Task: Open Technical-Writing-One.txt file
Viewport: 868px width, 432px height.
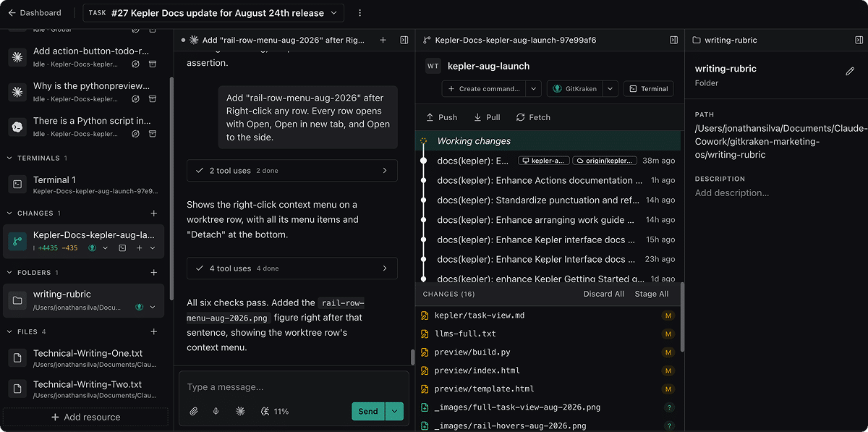Action: 84,358
